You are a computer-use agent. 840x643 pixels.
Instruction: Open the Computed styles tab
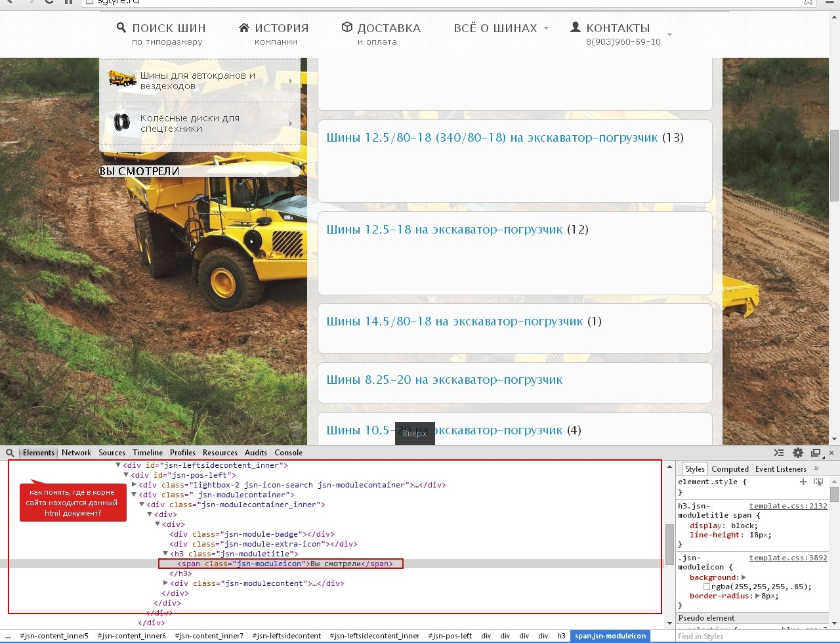coord(730,469)
